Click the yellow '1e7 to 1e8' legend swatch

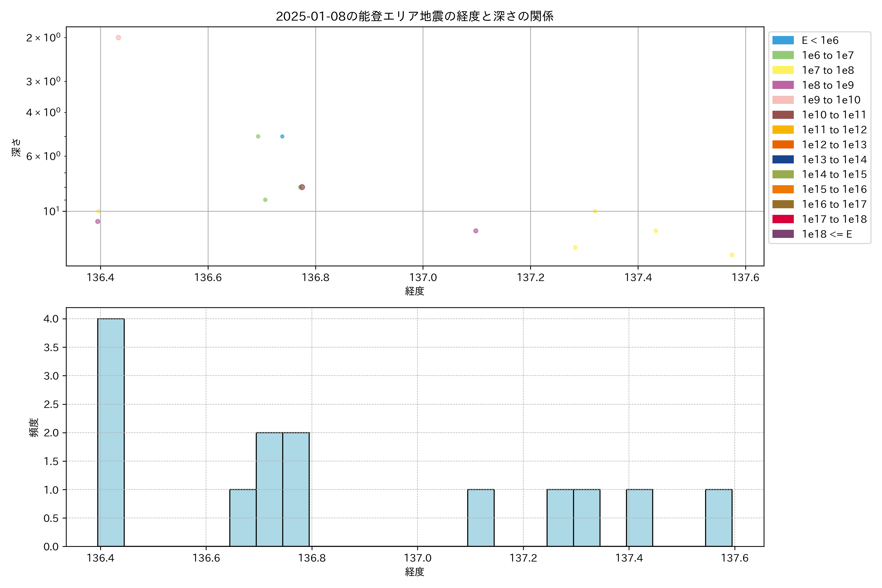tap(783, 70)
